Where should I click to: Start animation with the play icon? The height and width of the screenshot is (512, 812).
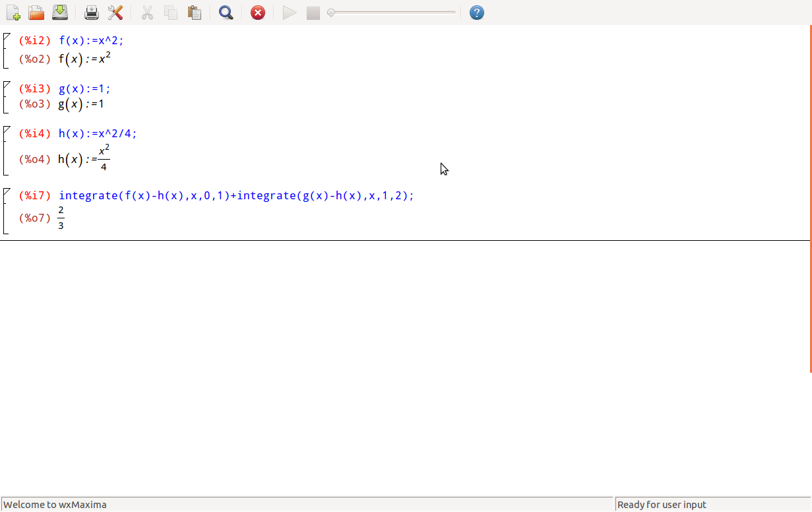tap(290, 13)
